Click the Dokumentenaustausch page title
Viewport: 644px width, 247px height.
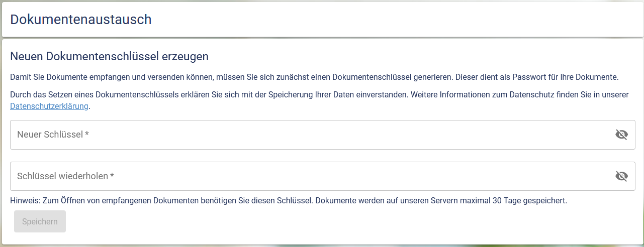(81, 20)
